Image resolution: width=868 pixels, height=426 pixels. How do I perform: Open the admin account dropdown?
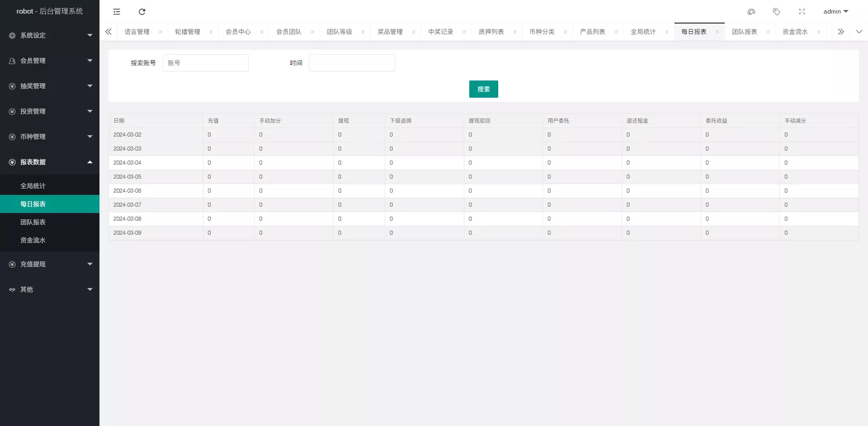(x=835, y=11)
